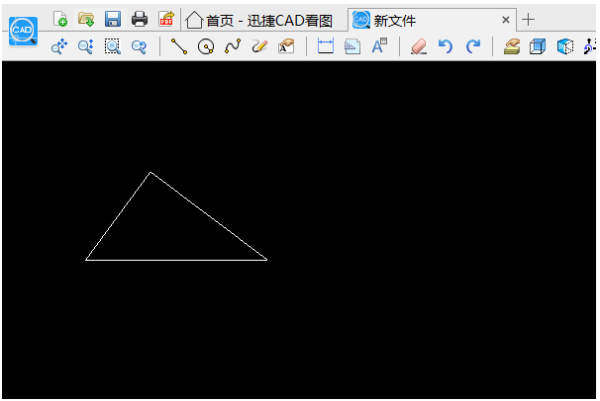Save the drawing with the floppy disk icon
This screenshot has height=401, width=600.
(x=113, y=19)
